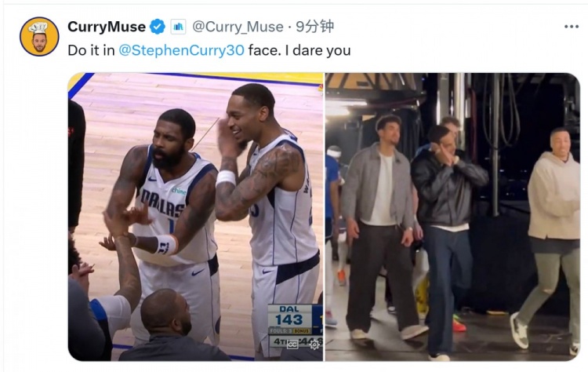This screenshot has width=588, height=372.
Task: Click the DALLAS lettering on white jersey
Action: coord(162,204)
